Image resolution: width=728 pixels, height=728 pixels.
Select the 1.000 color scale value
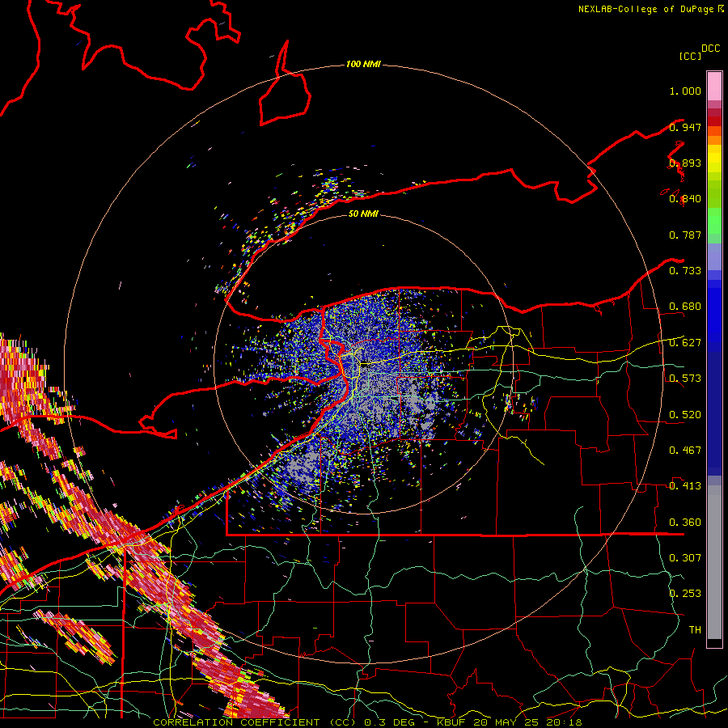685,91
